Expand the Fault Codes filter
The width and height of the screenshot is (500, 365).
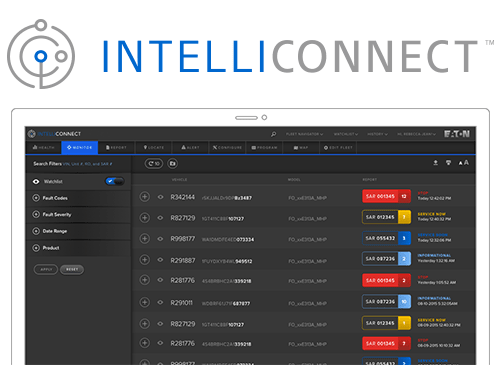(36, 198)
